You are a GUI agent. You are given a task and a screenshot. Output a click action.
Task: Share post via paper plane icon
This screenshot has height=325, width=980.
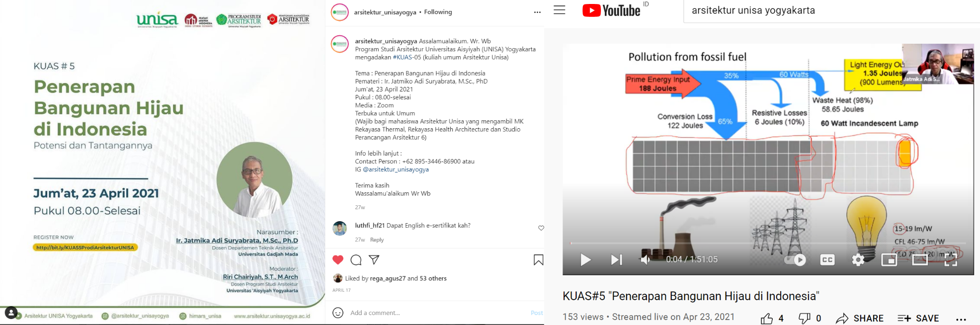pos(374,259)
